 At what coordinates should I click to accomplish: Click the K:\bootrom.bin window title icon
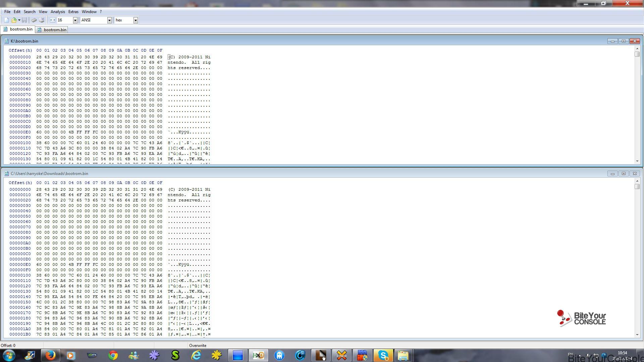7,41
